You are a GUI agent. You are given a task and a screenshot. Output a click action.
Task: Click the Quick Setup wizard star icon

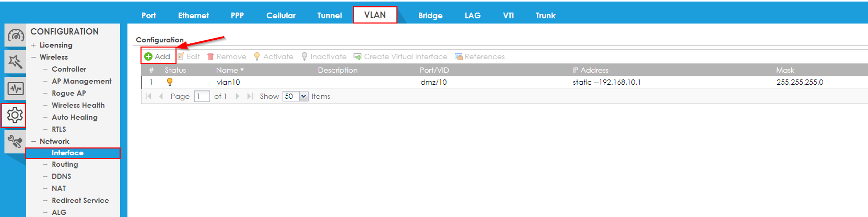point(15,62)
